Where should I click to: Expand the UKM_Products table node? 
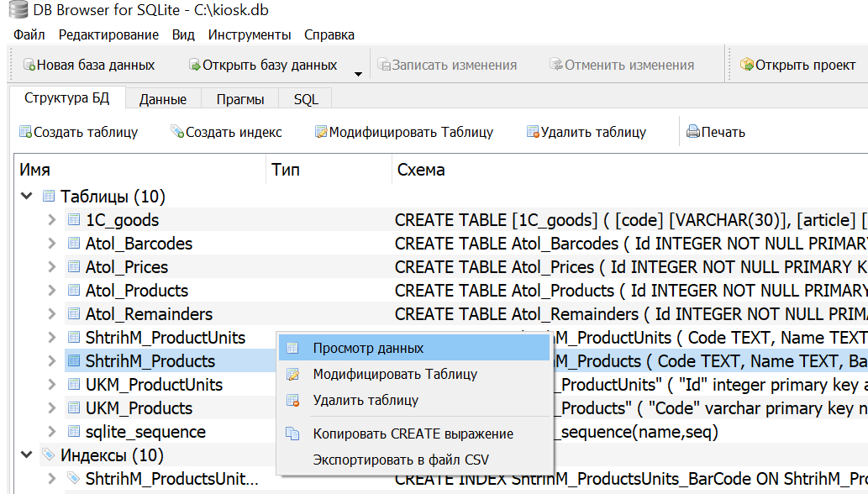[52, 407]
